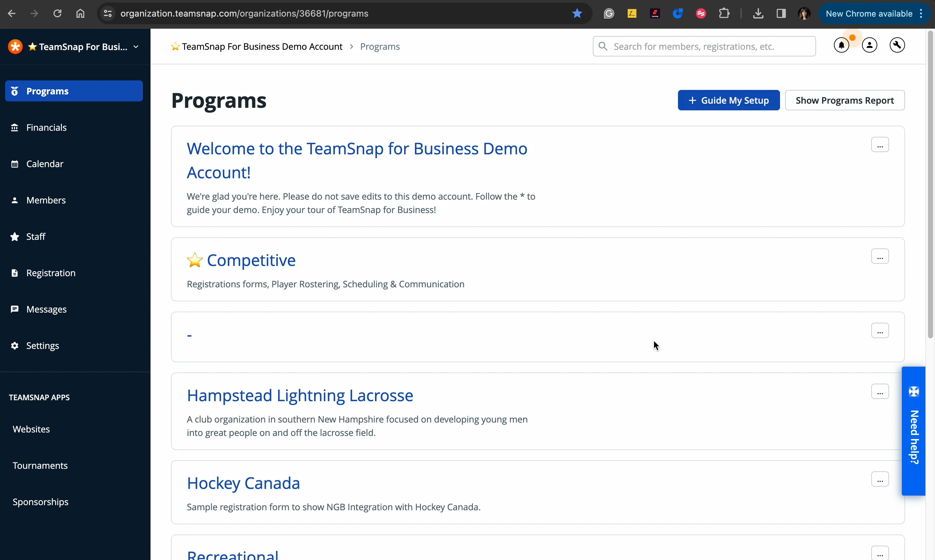This screenshot has height=560, width=935.
Task: Select Members in the sidebar
Action: tap(74, 200)
